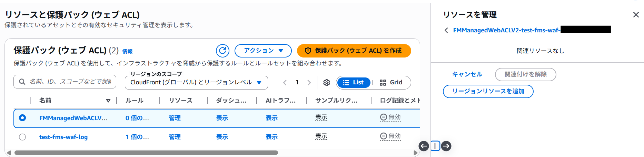Click the horizontal table scrollbar
Screen dimensions: 644x157
tap(146, 153)
